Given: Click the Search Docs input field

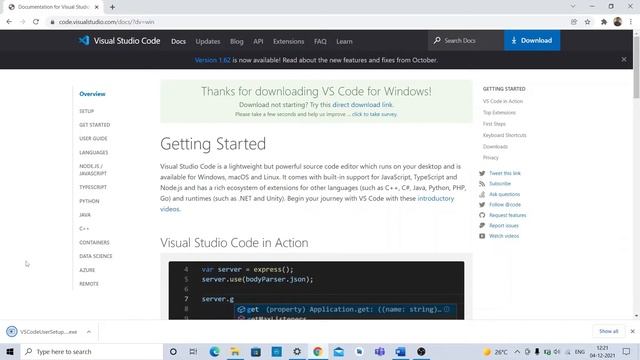Looking at the screenshot, I should [466, 40].
